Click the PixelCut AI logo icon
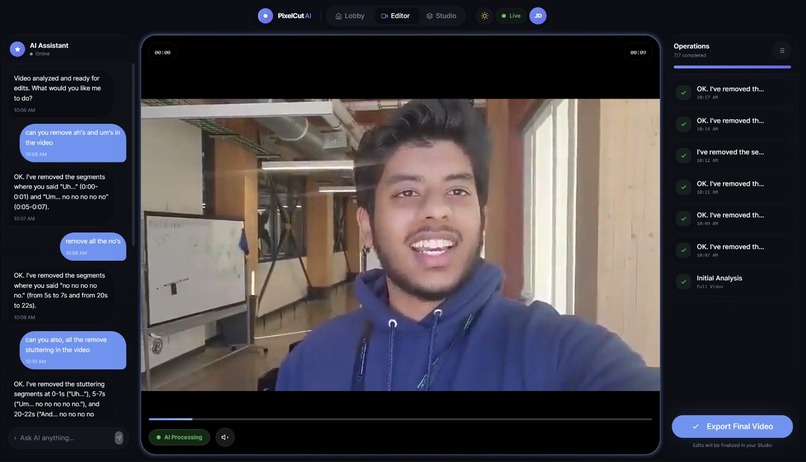This screenshot has height=462, width=806. 265,16
